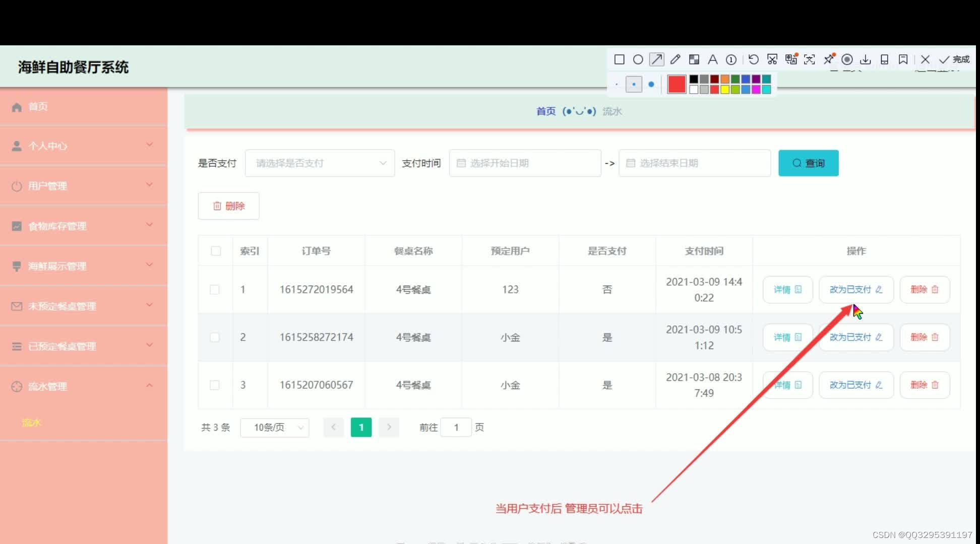980x544 pixels.
Task: Open the 是否支付 filter dropdown
Action: point(320,163)
